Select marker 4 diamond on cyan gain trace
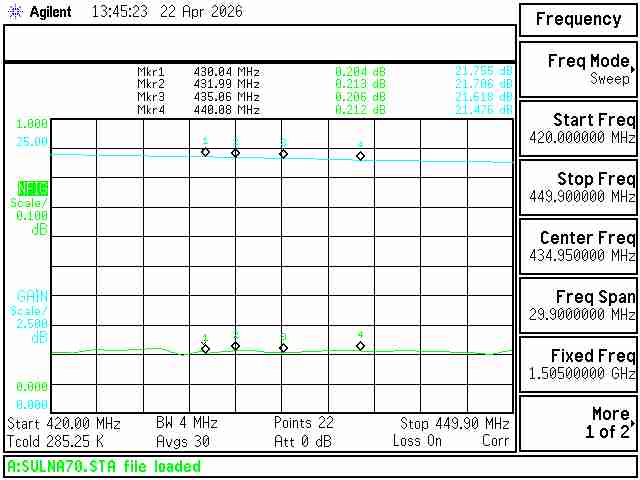This screenshot has width=640, height=480. (360, 156)
